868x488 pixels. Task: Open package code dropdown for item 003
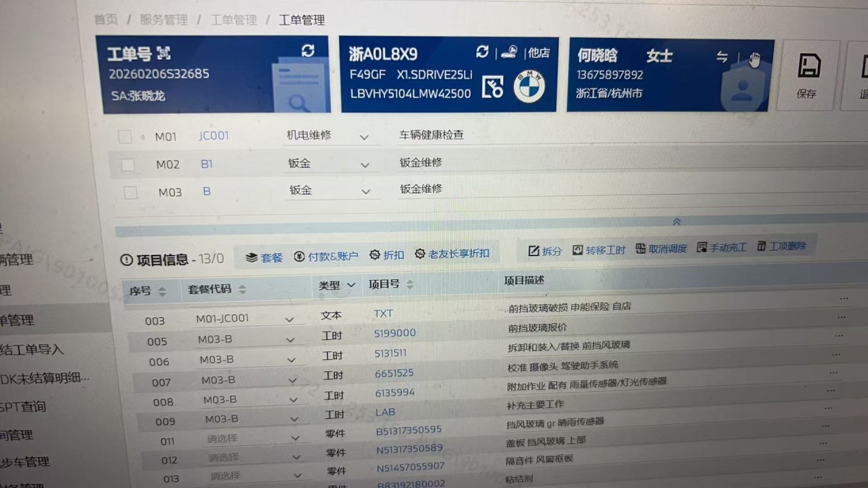click(290, 319)
